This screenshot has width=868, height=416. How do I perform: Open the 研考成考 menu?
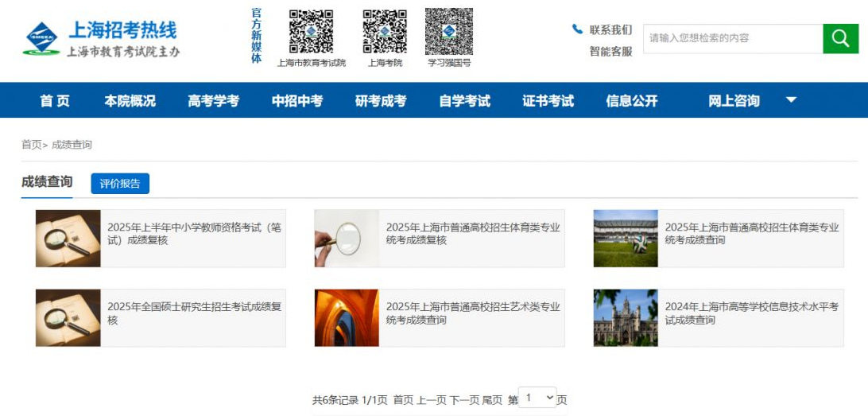pyautogui.click(x=381, y=101)
